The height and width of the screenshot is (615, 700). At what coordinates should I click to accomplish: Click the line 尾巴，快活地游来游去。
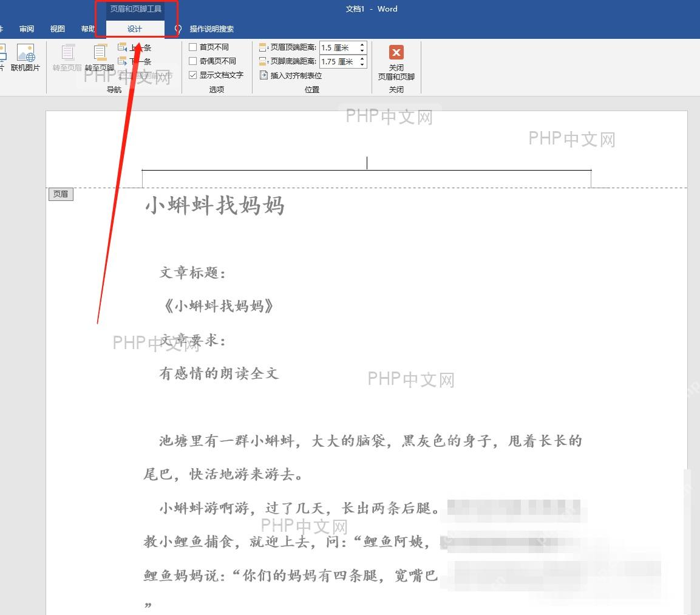click(x=223, y=474)
